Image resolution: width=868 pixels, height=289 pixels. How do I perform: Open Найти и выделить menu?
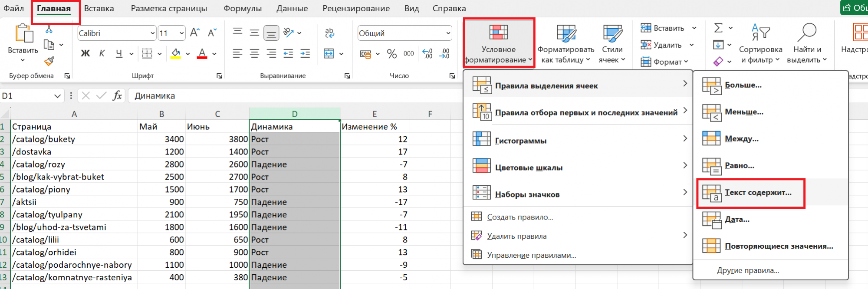click(807, 44)
